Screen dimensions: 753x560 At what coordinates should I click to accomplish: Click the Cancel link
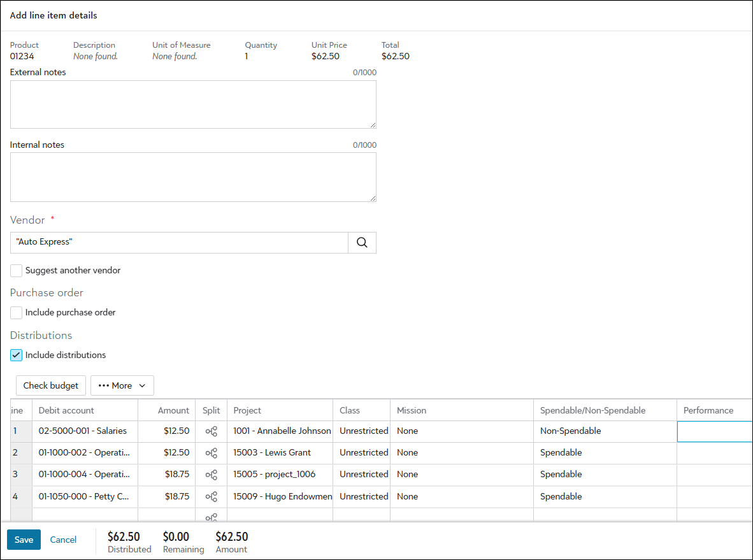coord(63,540)
